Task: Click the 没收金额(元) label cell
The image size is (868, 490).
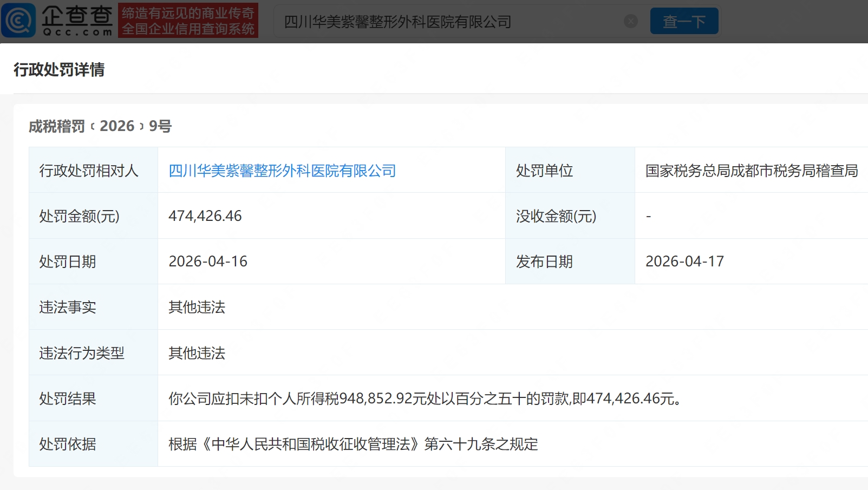Action: [570, 216]
